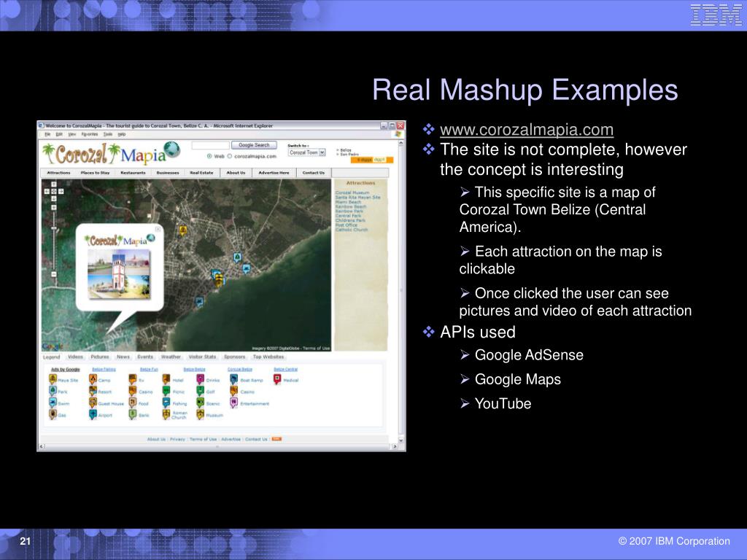Open the File menu in Internet Explorer
This screenshot has width=747, height=560.
point(47,134)
